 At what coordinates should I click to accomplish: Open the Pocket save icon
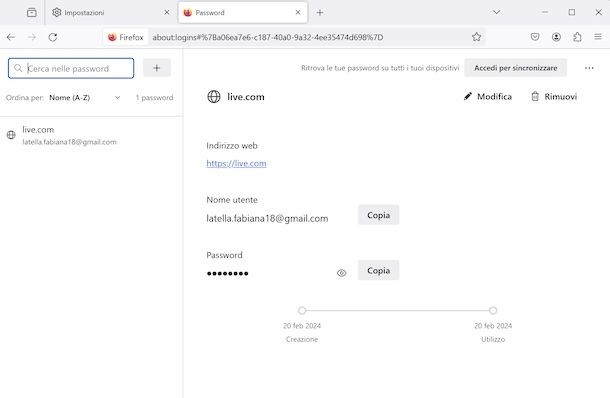[x=535, y=37]
